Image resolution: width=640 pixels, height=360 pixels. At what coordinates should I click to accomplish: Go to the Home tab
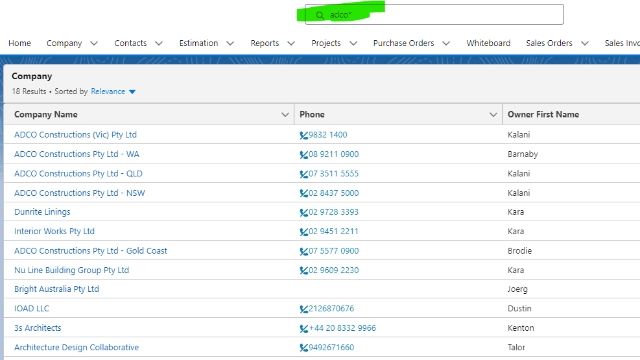(20, 43)
